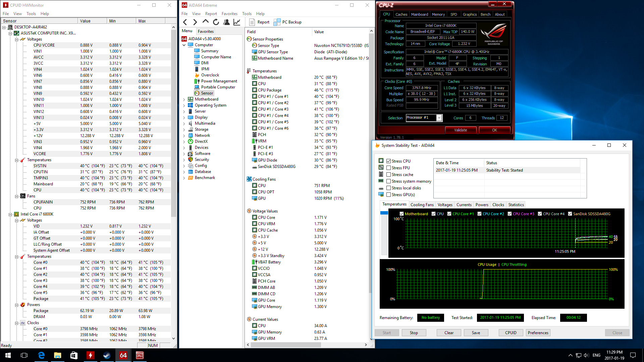Enable Stress system memory checkbox
The height and width of the screenshot is (362, 644).
pos(389,181)
